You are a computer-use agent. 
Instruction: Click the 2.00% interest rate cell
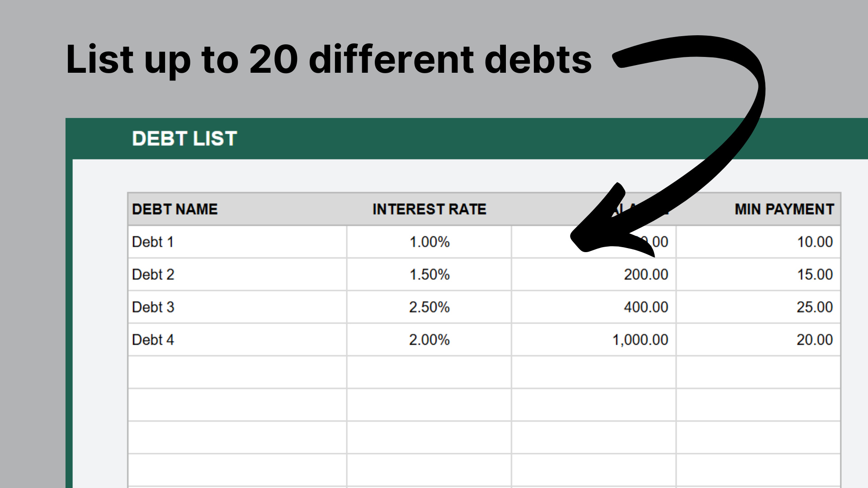pos(429,339)
